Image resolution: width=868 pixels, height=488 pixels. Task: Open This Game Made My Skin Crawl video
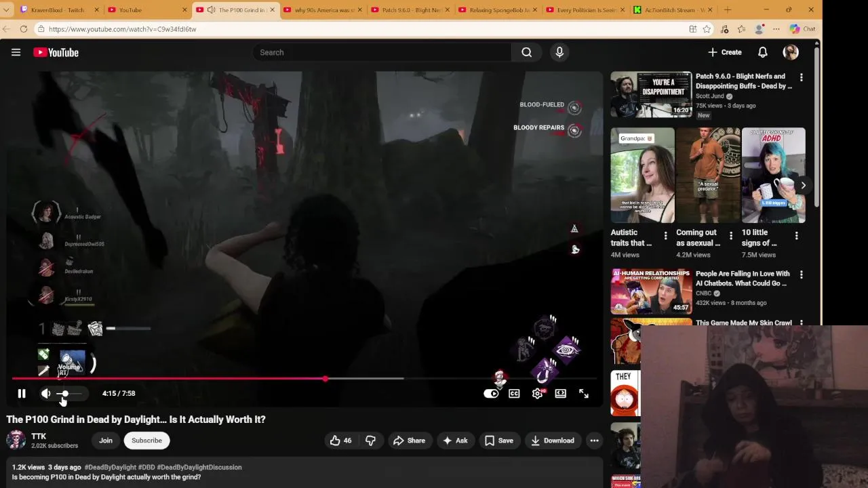(x=743, y=323)
